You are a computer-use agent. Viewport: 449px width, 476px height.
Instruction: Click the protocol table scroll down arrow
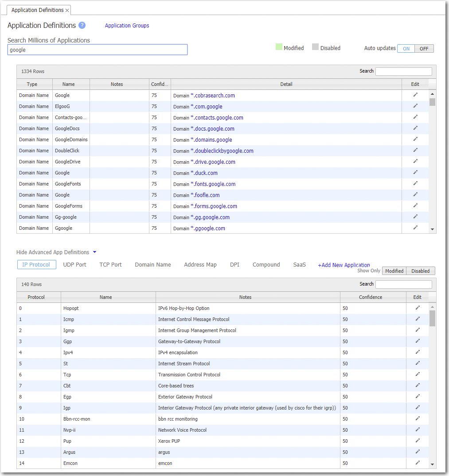pos(432,464)
